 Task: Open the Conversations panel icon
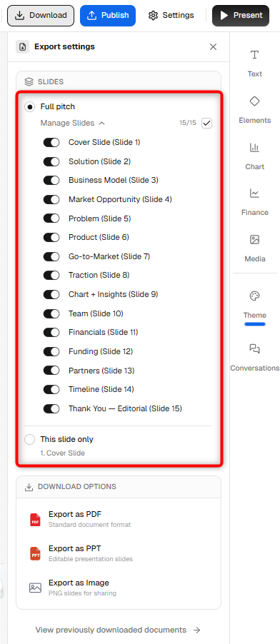pos(254,348)
